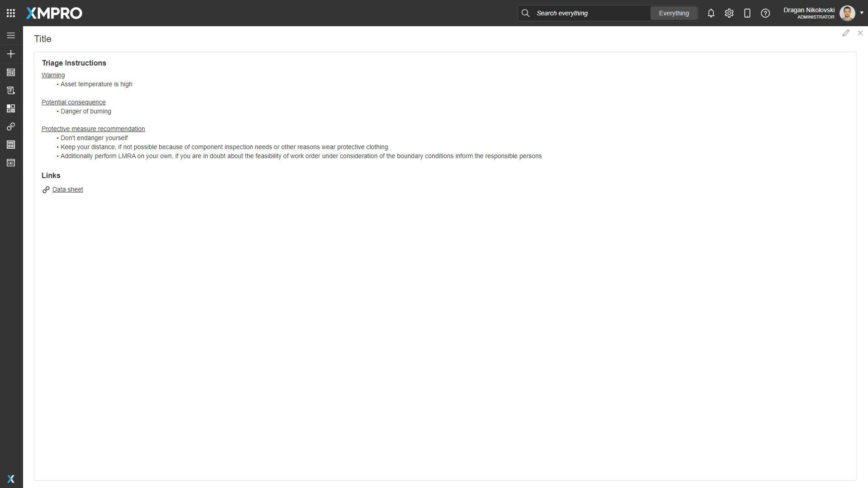The image size is (868, 488).
Task: Open the settings gear icon
Action: click(729, 13)
